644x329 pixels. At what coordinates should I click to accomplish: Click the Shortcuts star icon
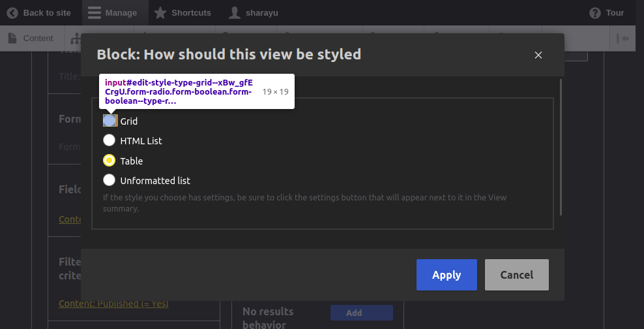click(160, 13)
